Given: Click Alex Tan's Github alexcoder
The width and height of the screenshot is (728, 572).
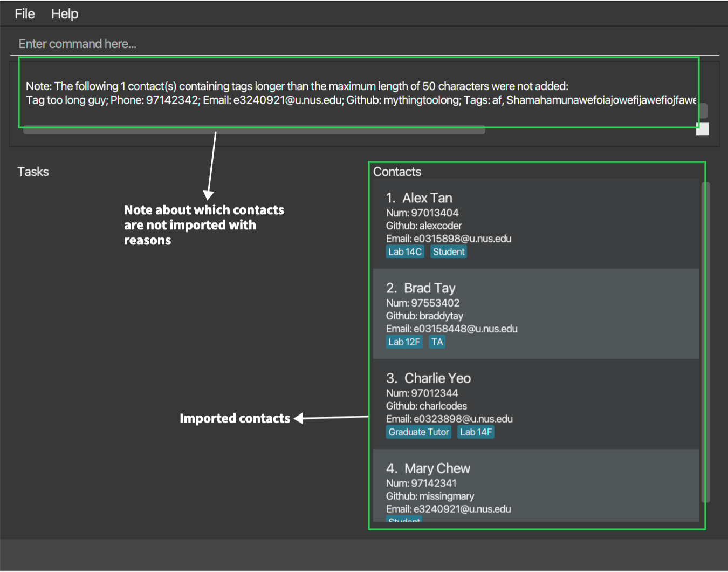Looking at the screenshot, I should coord(424,226).
